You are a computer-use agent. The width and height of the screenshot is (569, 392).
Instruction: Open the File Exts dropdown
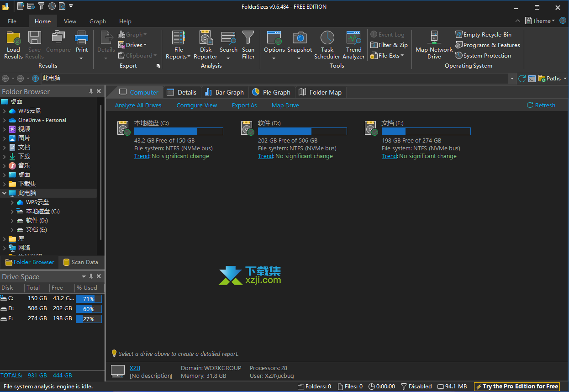point(387,56)
